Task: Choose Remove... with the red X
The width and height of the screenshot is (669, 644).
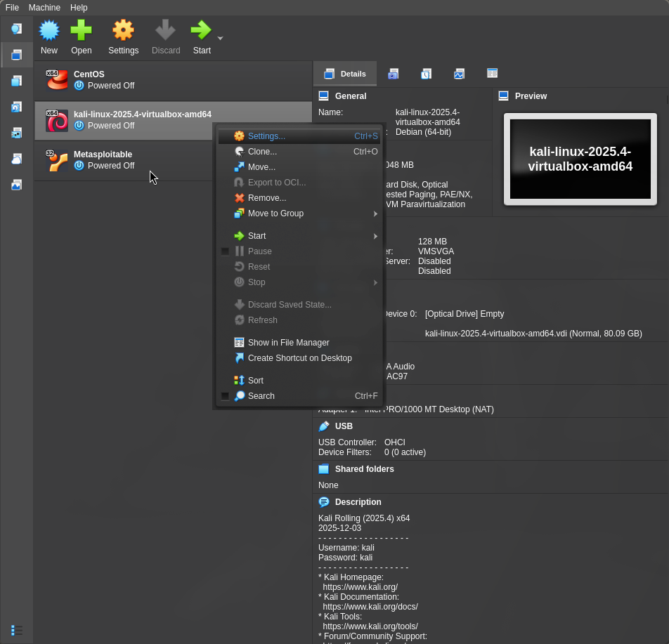Action: (299, 198)
